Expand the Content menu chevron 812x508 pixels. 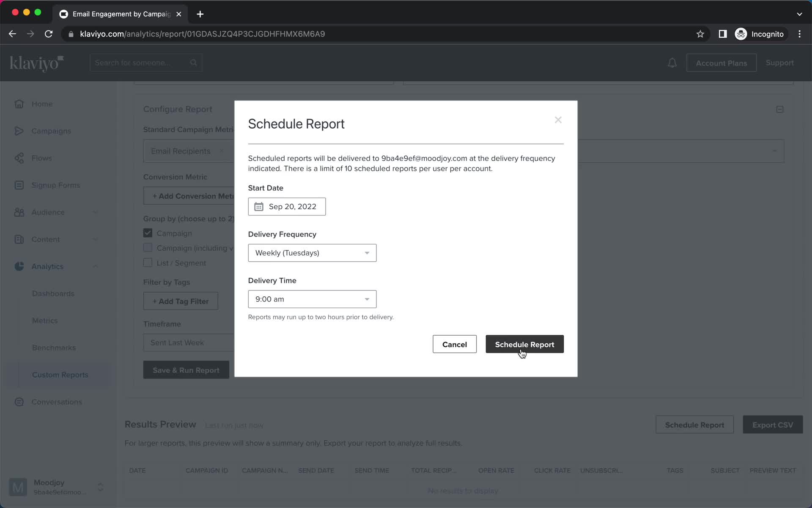pyautogui.click(x=95, y=239)
